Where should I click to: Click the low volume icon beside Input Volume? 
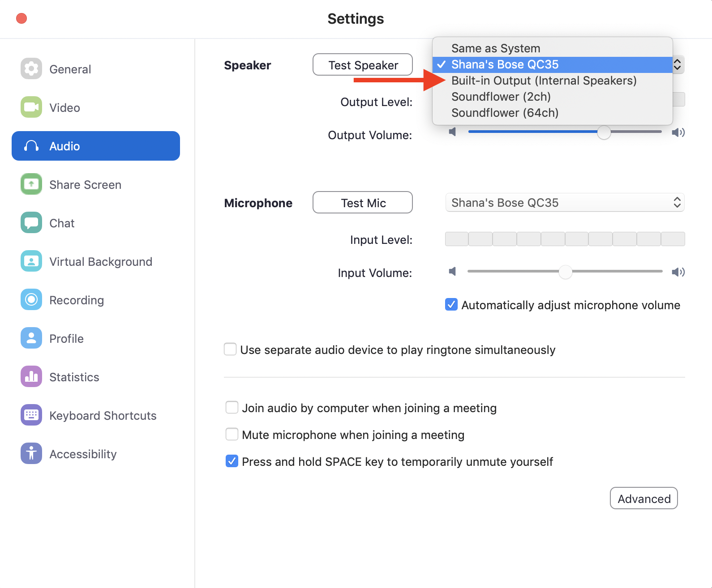click(453, 271)
